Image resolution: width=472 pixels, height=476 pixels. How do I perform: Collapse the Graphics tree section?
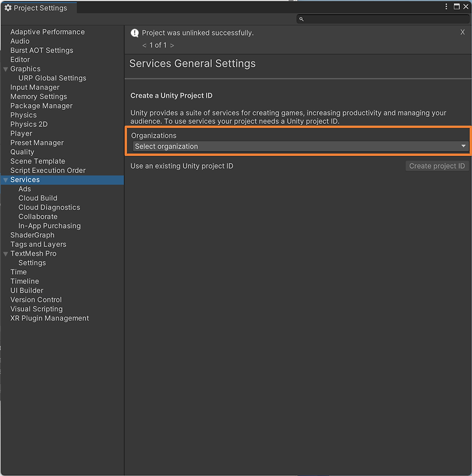click(x=5, y=69)
